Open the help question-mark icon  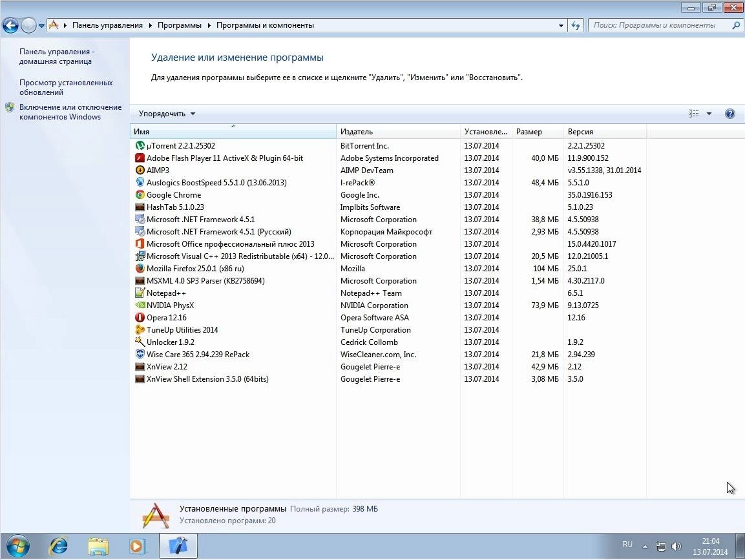click(x=729, y=114)
